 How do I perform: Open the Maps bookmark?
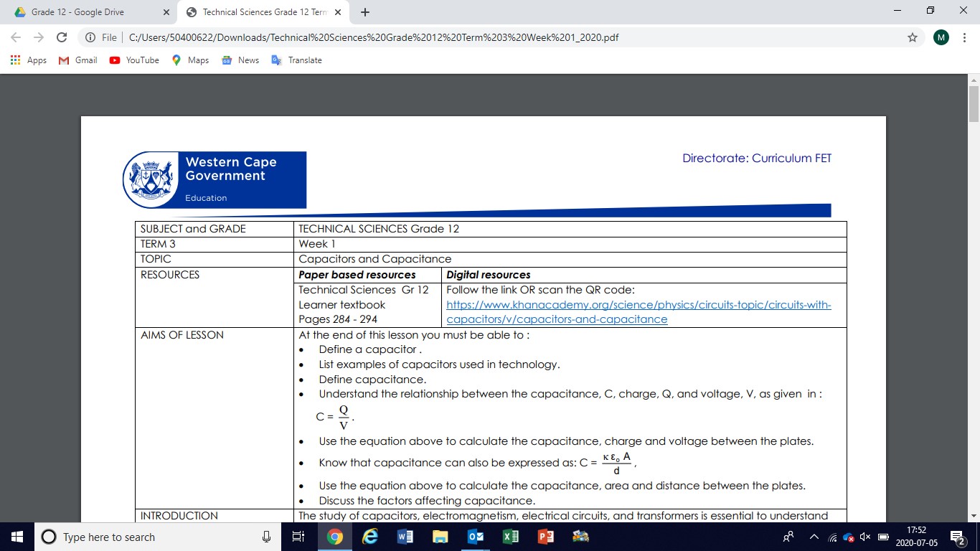(x=190, y=60)
